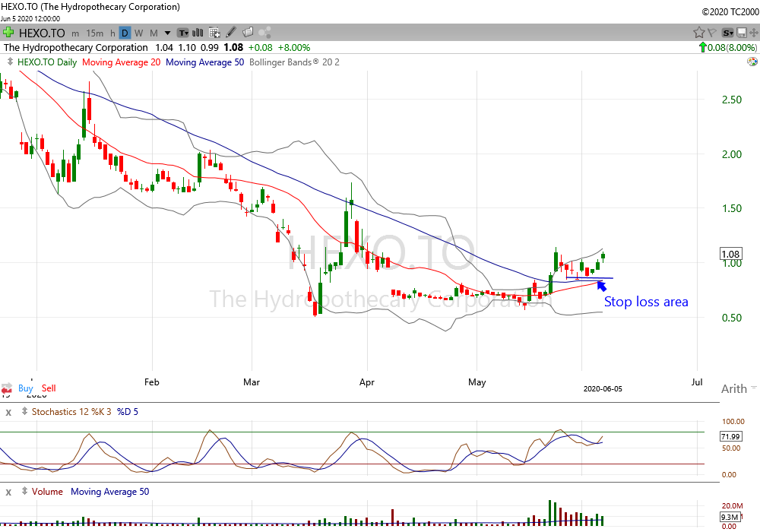This screenshot has width=760, height=532.
Task: Open the chart template (T) dropdown
Action: click(x=182, y=33)
